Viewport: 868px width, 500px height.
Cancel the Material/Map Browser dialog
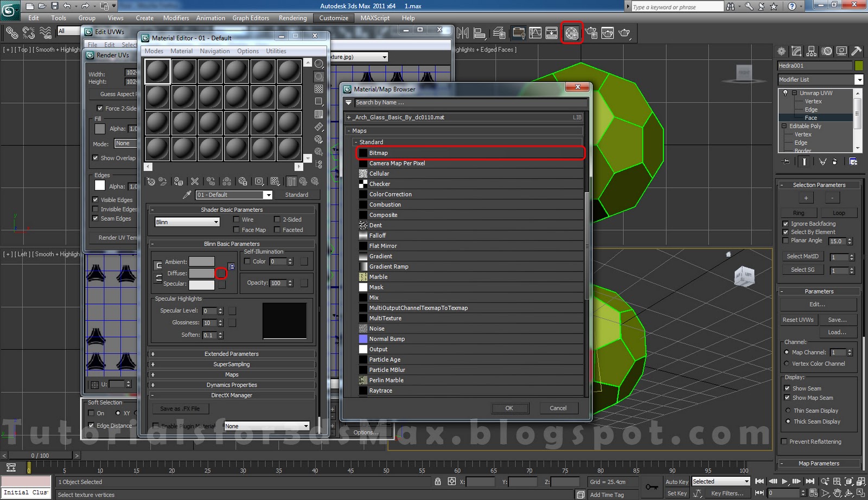pyautogui.click(x=558, y=408)
